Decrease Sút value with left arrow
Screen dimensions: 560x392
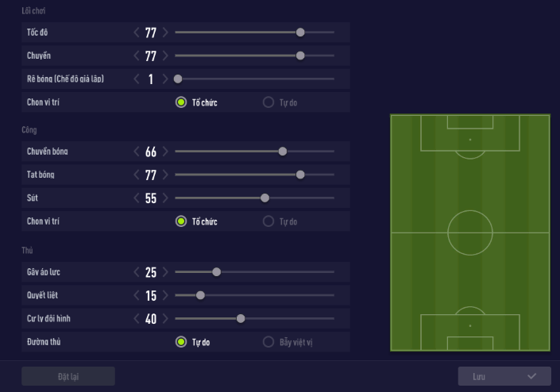(x=137, y=198)
